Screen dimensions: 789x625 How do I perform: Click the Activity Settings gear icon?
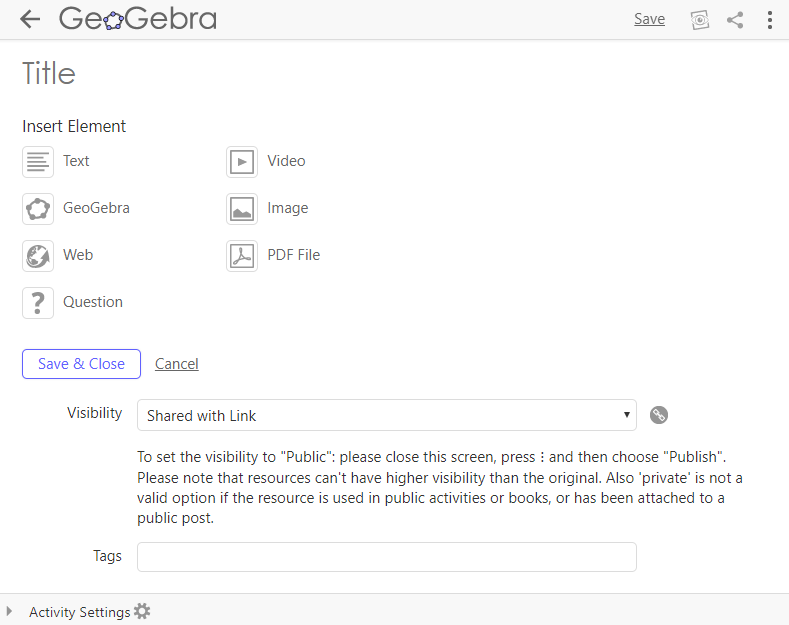point(142,611)
